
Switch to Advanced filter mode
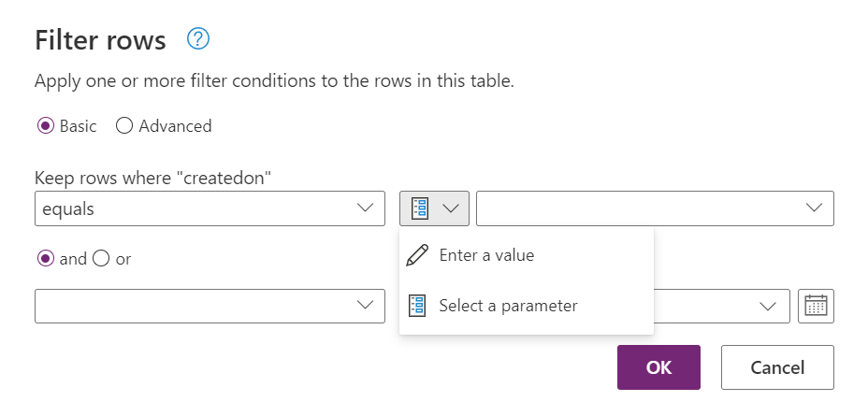click(124, 126)
